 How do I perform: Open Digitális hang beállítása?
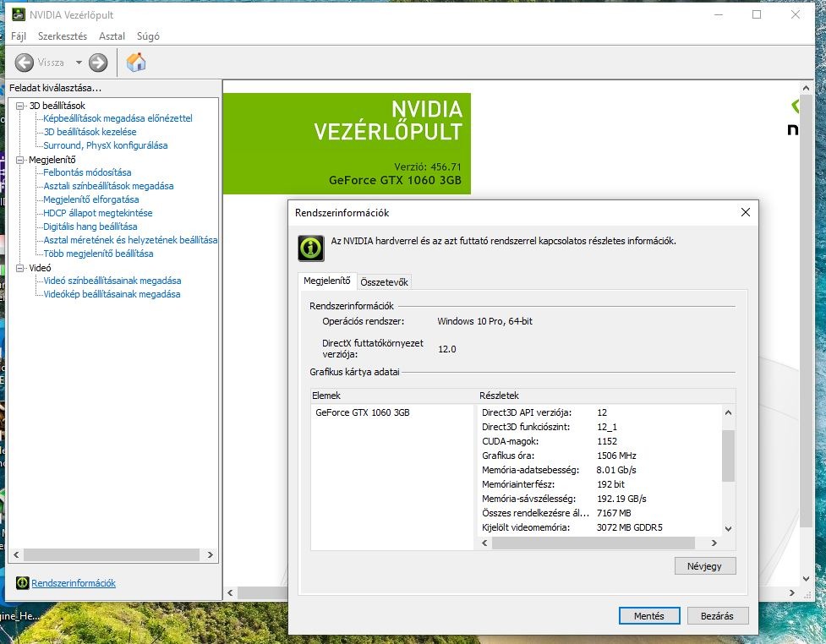(90, 226)
